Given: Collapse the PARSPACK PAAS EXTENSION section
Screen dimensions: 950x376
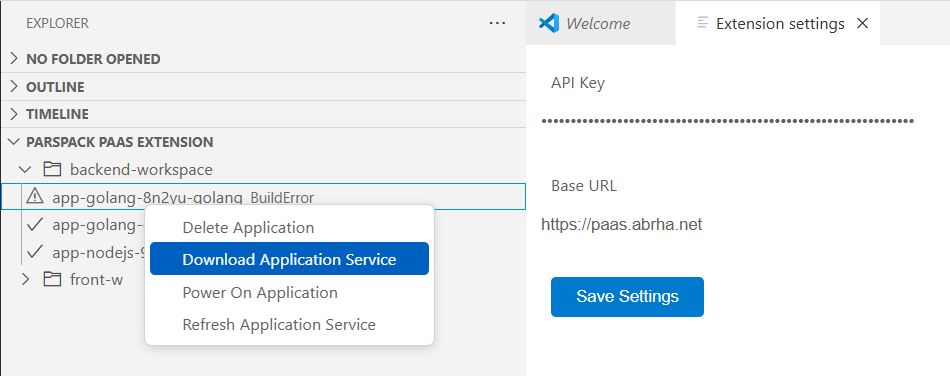Looking at the screenshot, I should [15, 142].
